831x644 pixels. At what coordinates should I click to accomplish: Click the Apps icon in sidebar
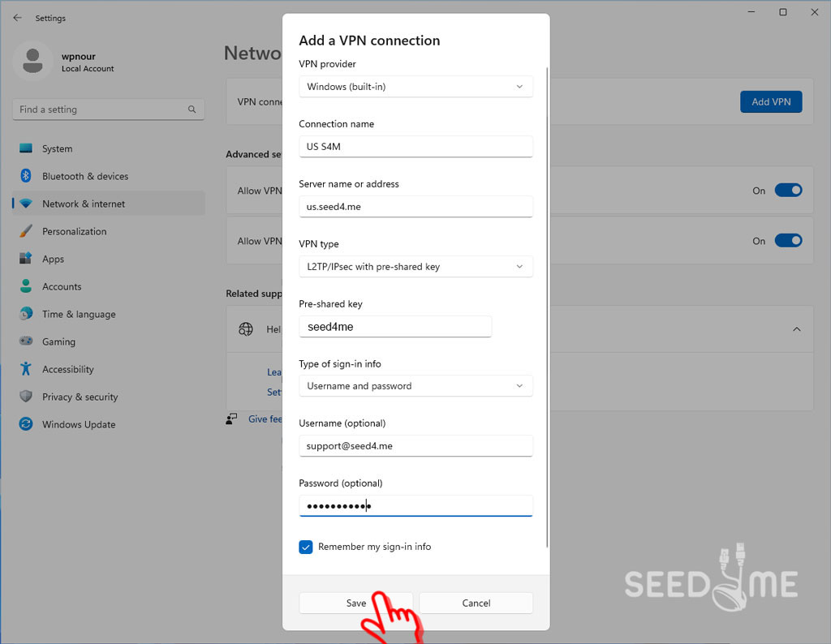click(x=25, y=259)
